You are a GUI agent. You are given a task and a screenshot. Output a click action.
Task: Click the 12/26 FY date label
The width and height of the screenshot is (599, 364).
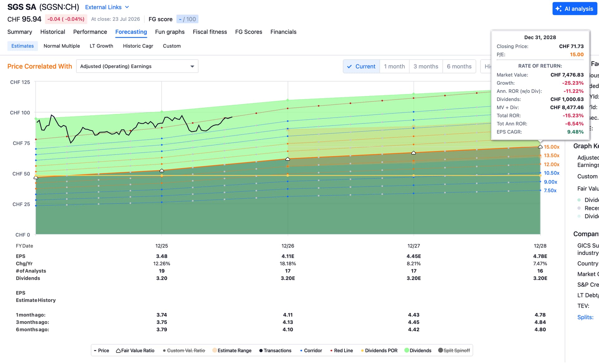coord(288,246)
